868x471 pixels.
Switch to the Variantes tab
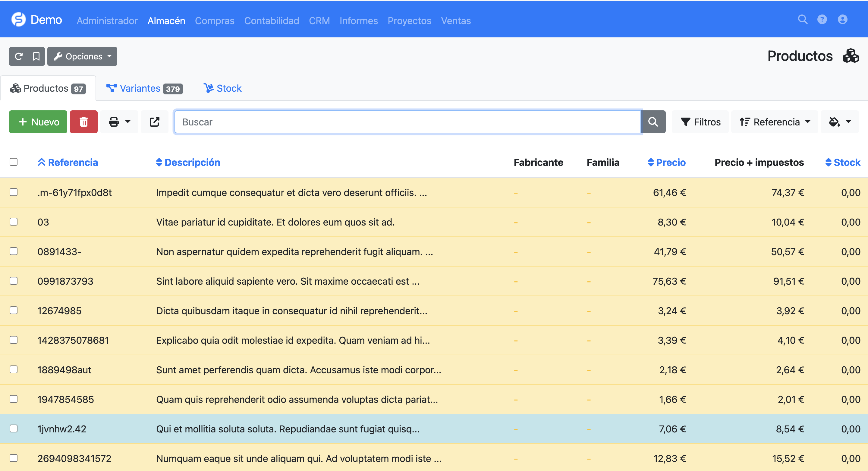pos(144,88)
